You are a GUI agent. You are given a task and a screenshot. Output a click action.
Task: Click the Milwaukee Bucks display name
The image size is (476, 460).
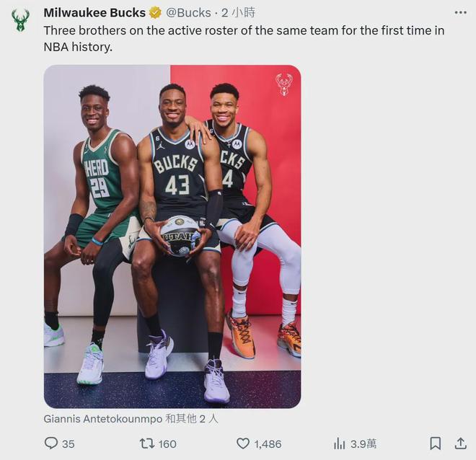point(94,12)
